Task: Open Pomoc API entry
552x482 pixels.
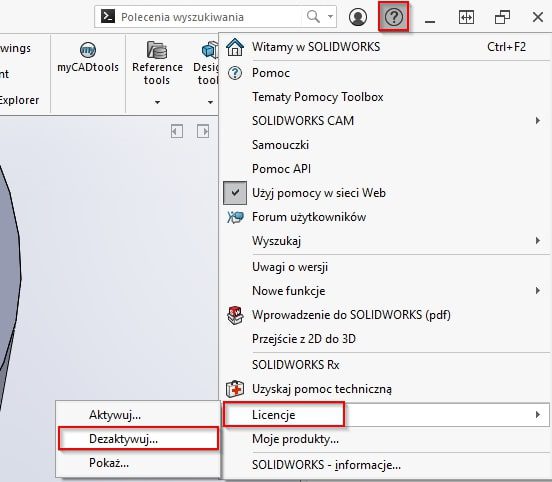Action: click(386, 169)
